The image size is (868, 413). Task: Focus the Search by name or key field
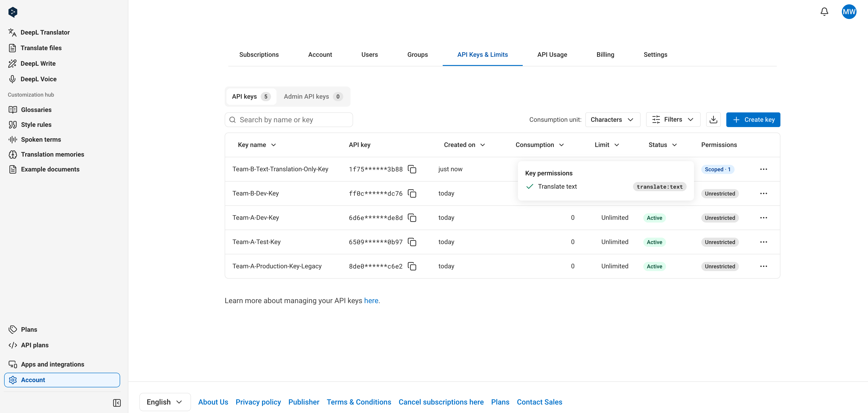[x=289, y=120]
